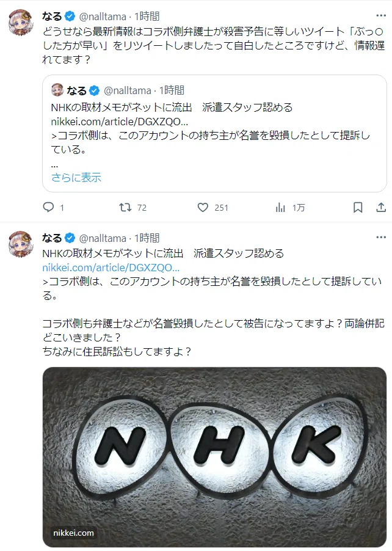Open first tweet author's avatar

[x=21, y=22]
